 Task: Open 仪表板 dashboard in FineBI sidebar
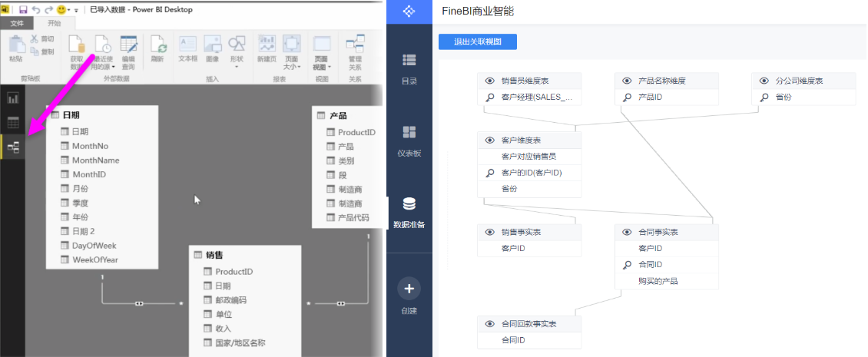click(x=409, y=140)
